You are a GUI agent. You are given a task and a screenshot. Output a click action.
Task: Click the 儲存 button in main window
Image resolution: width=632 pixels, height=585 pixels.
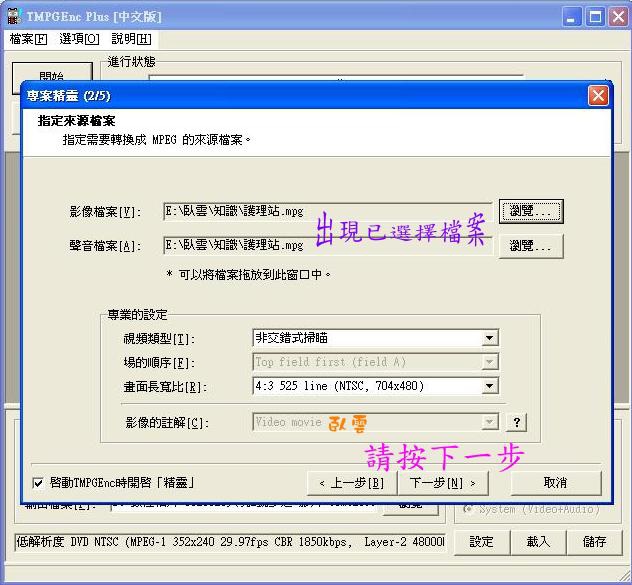595,542
